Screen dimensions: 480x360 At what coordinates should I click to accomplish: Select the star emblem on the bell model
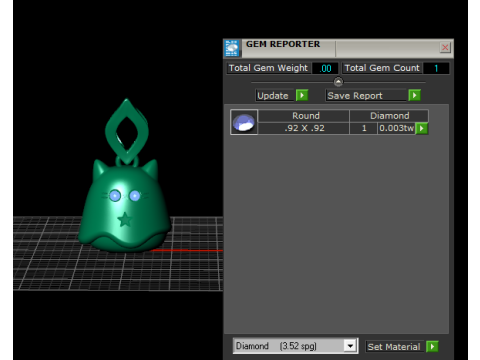click(125, 219)
